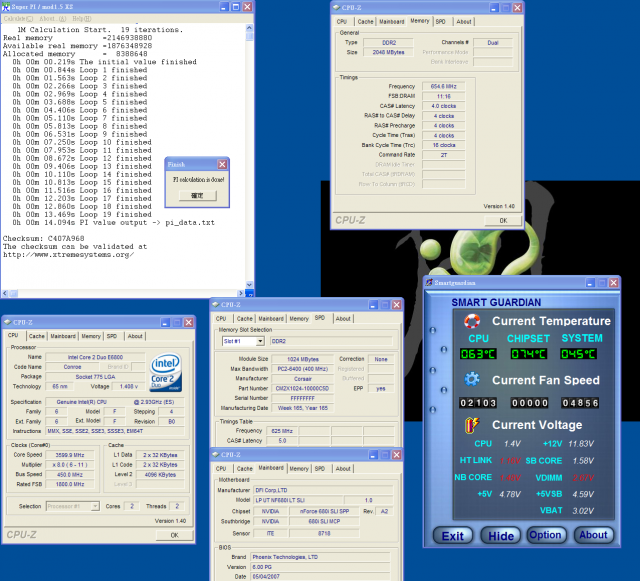This screenshot has width=640, height=581.
Task: Minimize the CPU-Z Mainboard window
Action: 373,454
